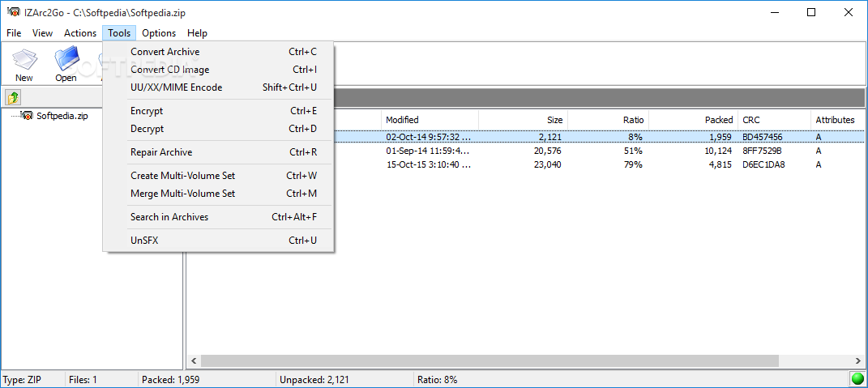Click the Files: 1 status entry
The width and height of the screenshot is (868, 388).
pyautogui.click(x=83, y=380)
